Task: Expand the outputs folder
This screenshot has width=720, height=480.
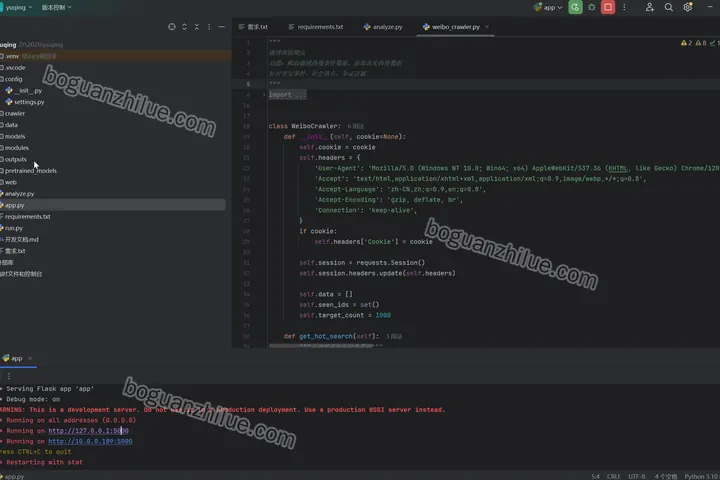Action: click(14, 159)
